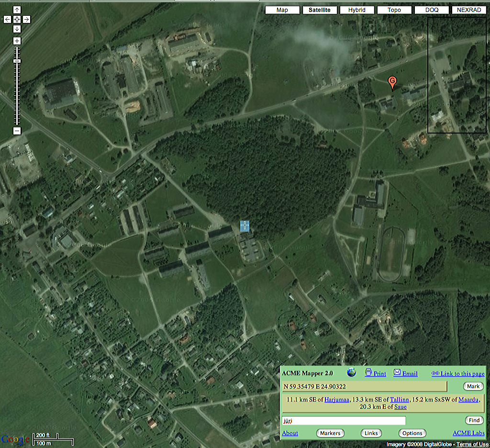Zoom out with the minus button

17,131
